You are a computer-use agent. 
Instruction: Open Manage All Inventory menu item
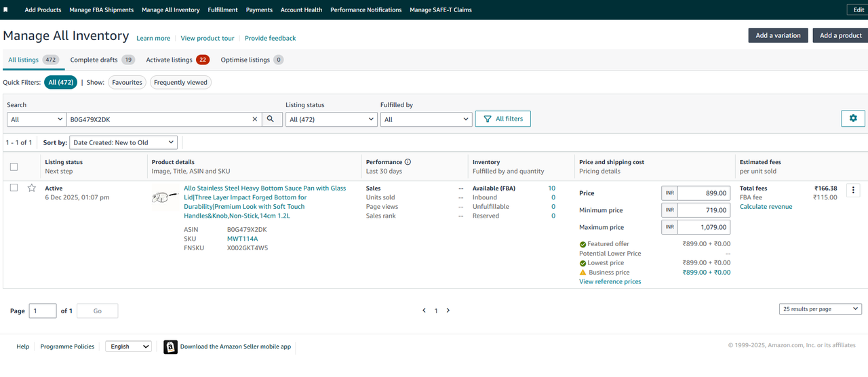coord(171,10)
